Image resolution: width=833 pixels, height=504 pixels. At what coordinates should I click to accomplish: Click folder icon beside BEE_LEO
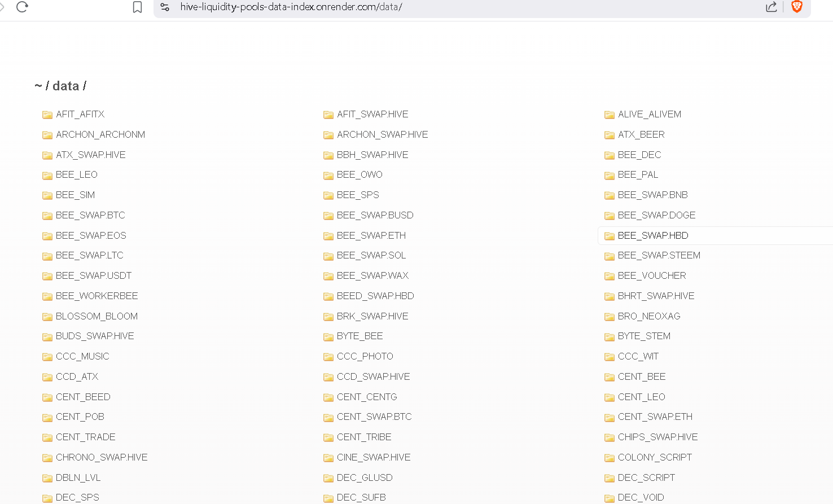[x=47, y=176]
